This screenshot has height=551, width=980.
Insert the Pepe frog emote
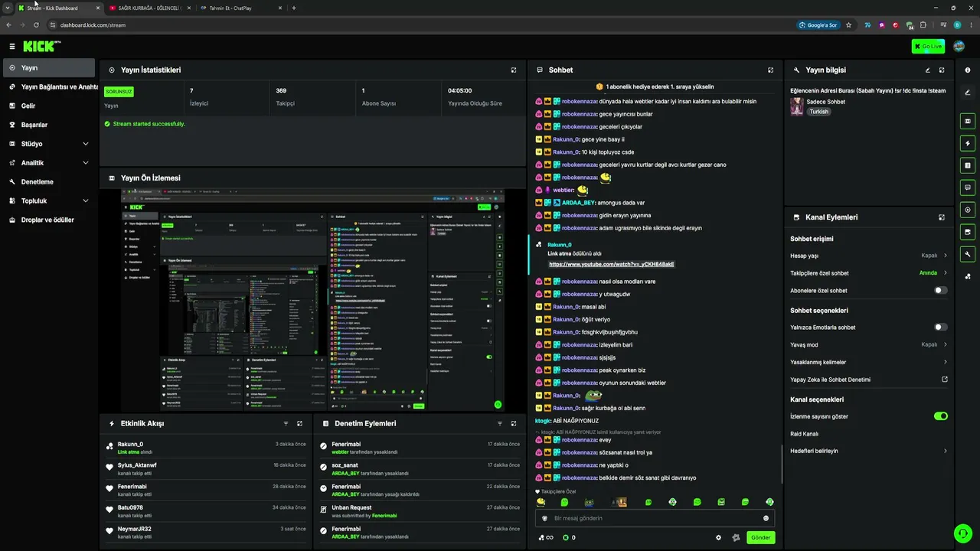589,502
